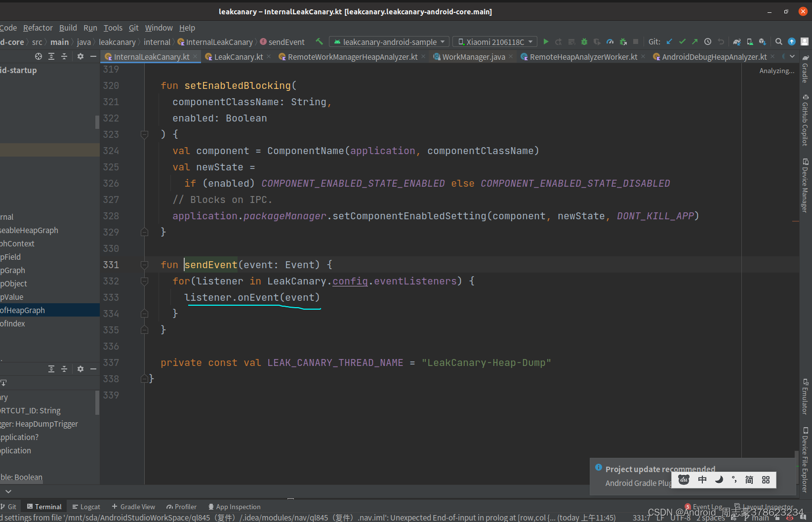The width and height of the screenshot is (812, 522).
Task: Open the Help menu
Action: coord(187,28)
